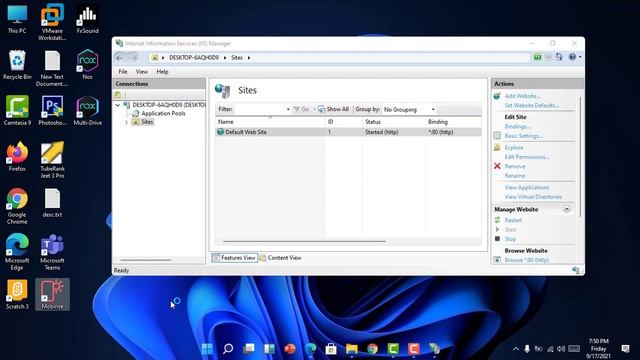Image resolution: width=640 pixels, height=360 pixels.
Task: Open Bindings action link
Action: pyautogui.click(x=518, y=127)
